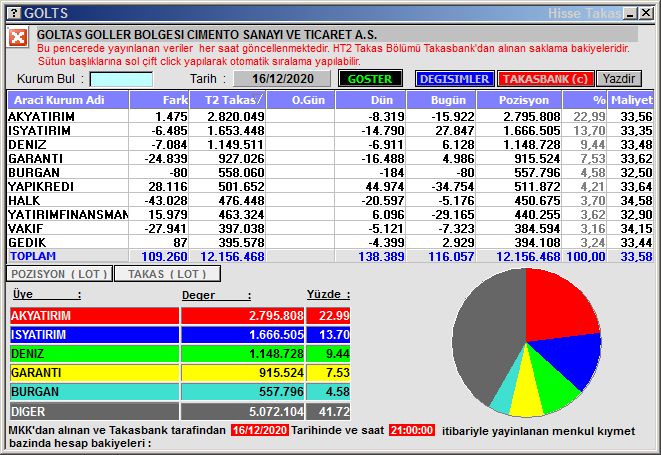Click Maliyet value 34,58 for HALK
661x455 pixels.
pos(636,200)
